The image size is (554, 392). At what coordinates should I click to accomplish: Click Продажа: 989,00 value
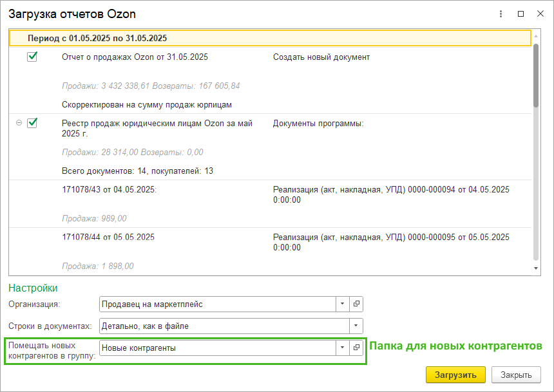94,219
